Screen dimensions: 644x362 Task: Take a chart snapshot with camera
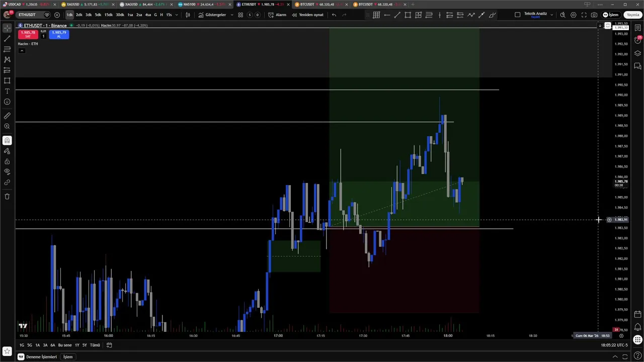coord(594,15)
